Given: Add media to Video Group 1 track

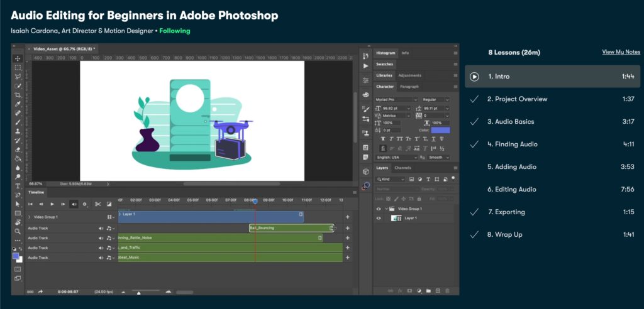Looking at the screenshot, I should click(x=347, y=217).
